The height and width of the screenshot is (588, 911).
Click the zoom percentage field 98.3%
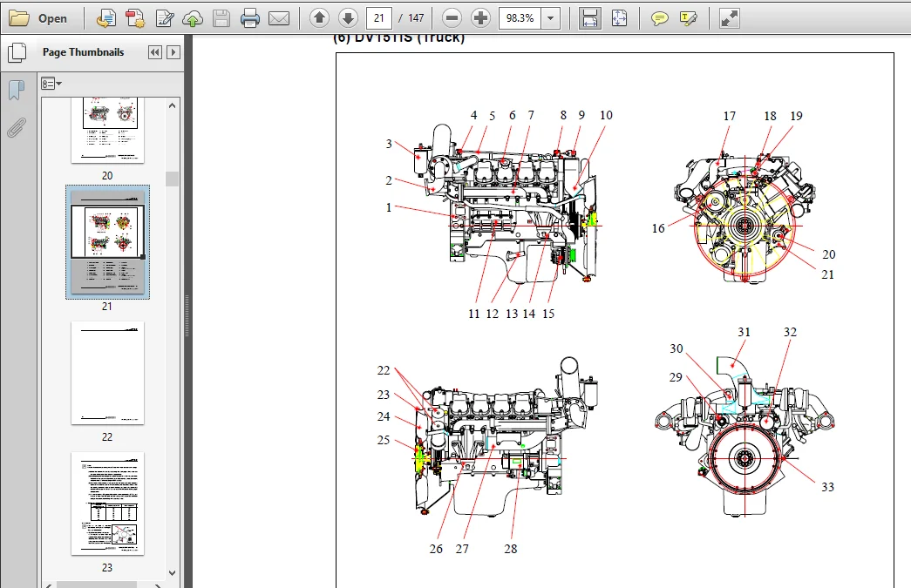point(520,18)
